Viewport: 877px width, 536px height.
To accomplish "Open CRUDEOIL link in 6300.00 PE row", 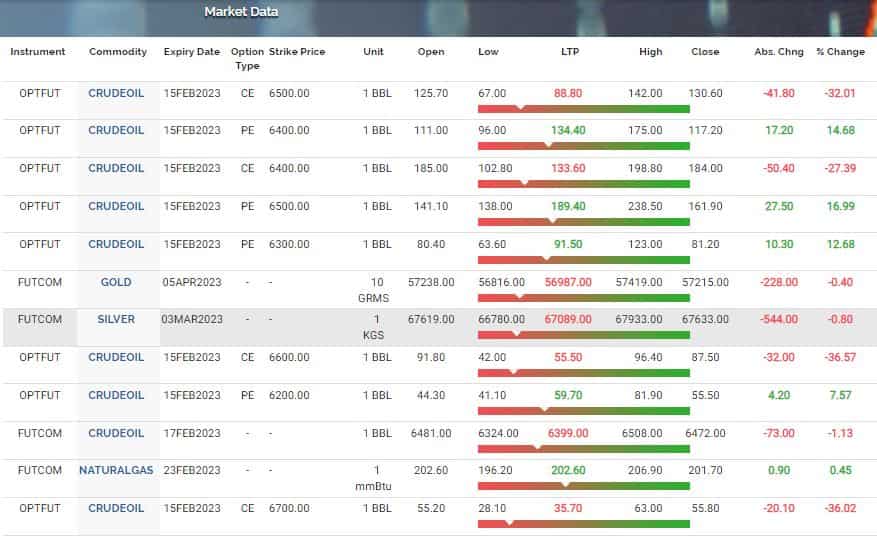I will click(116, 244).
